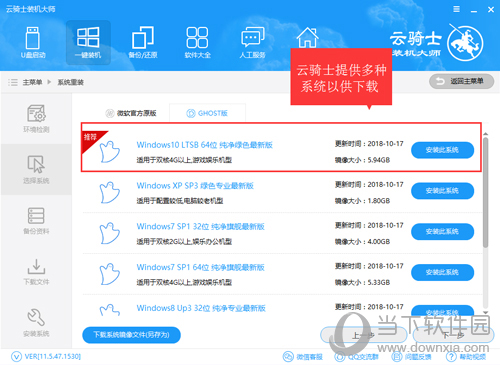
Task: Click the system list vertical scrollbar thumb
Action: coord(486,192)
